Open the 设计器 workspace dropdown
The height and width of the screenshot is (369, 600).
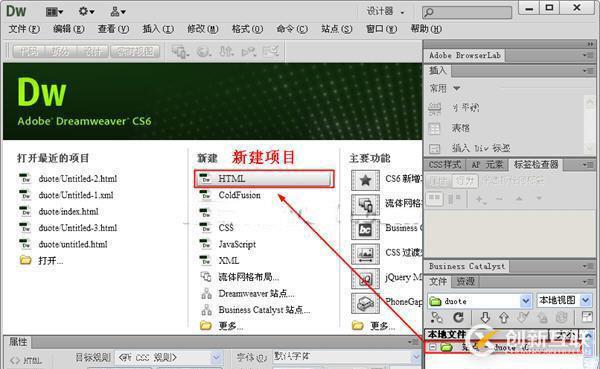click(385, 12)
